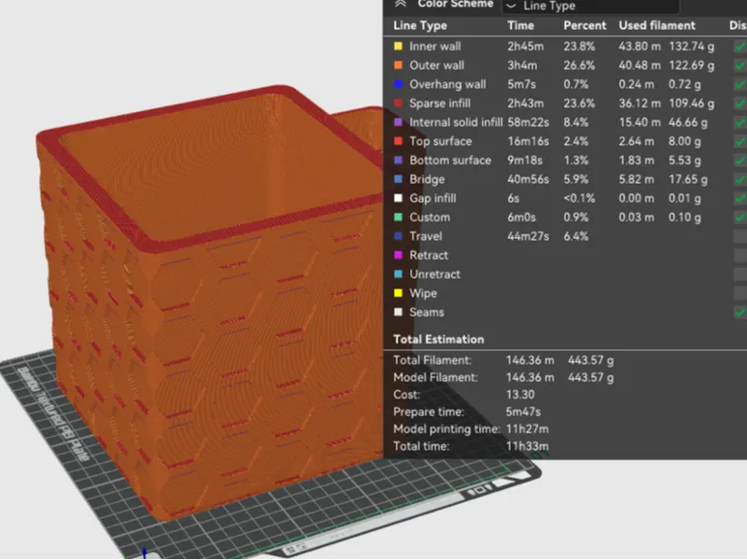Toggle Top surface display checkbox
Image resolution: width=747 pixels, height=560 pixels.
(x=740, y=142)
